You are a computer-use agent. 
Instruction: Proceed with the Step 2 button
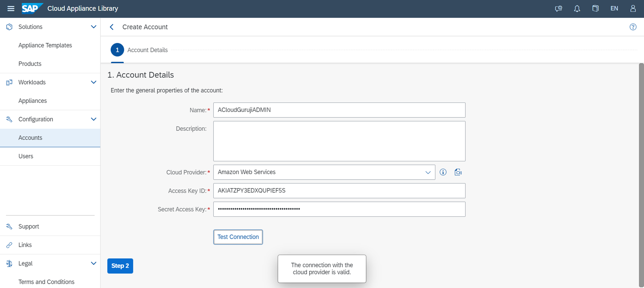pyautogui.click(x=120, y=266)
